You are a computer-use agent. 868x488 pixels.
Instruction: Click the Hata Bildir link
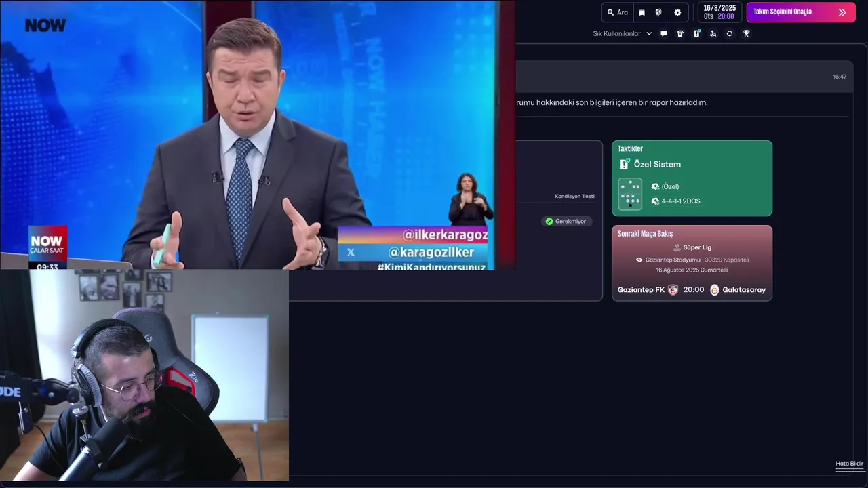tap(849, 464)
